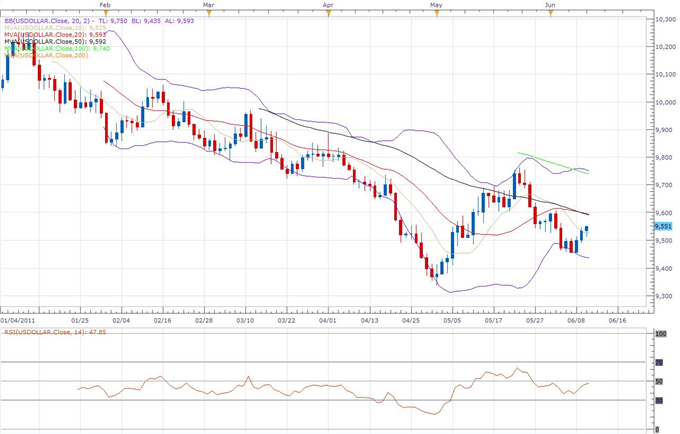
Task: Click the orange Mar month marker
Action: (209, 13)
